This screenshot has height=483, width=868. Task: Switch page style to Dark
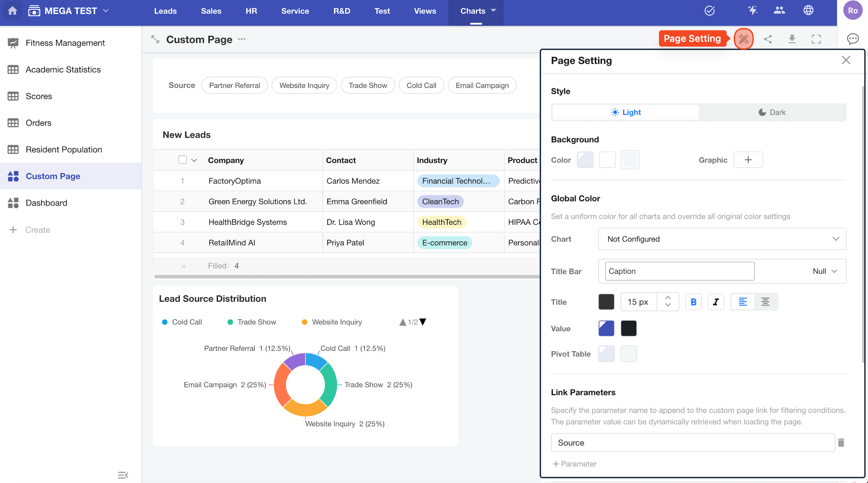tap(772, 112)
